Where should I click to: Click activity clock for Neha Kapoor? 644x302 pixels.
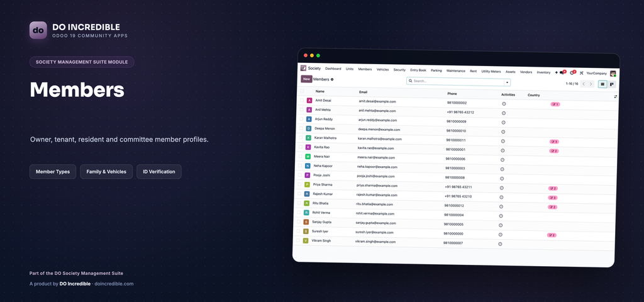[x=502, y=169]
